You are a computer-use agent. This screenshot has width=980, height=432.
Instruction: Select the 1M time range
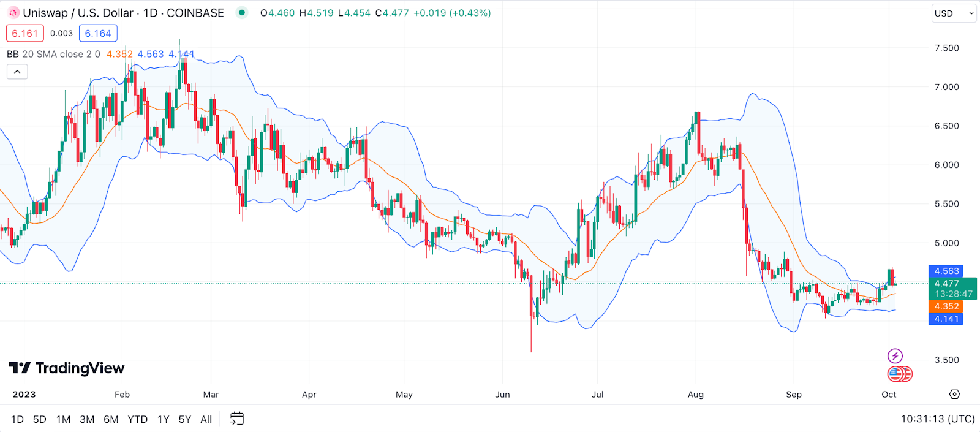click(x=63, y=420)
